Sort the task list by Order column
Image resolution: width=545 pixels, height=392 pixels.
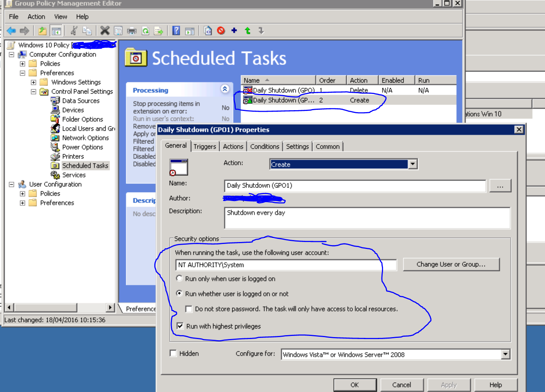click(x=331, y=80)
